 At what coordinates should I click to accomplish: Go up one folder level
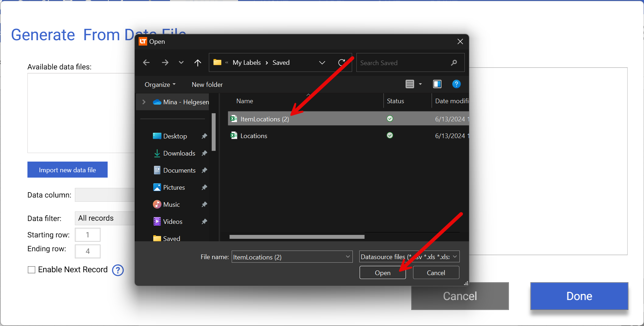198,63
